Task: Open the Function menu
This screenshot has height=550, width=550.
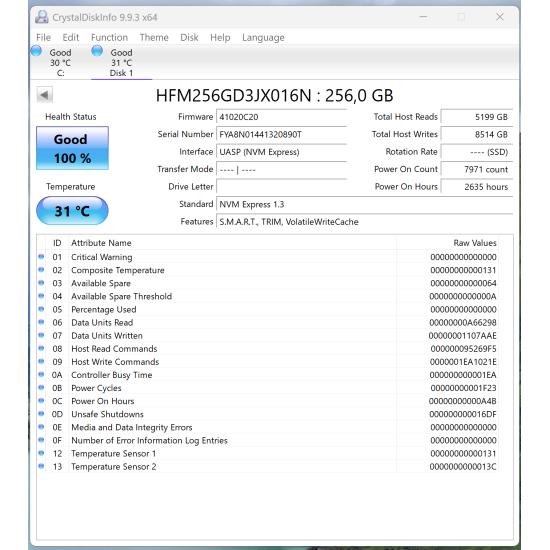Action: click(x=109, y=38)
